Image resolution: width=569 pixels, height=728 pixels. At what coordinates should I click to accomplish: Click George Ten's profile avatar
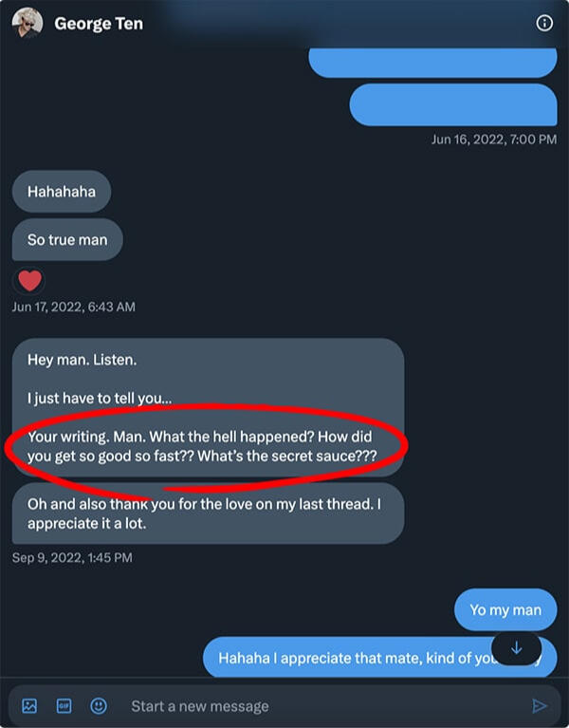[x=27, y=23]
